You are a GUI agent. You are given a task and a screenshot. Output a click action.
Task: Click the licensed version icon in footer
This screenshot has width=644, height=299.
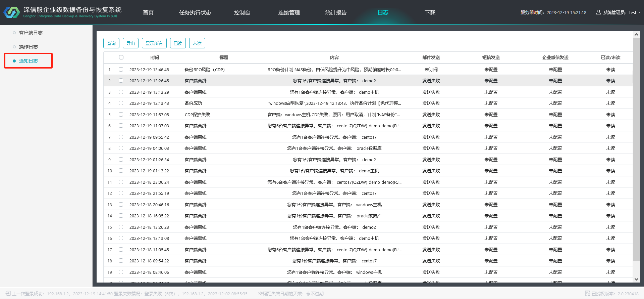[x=587, y=294]
